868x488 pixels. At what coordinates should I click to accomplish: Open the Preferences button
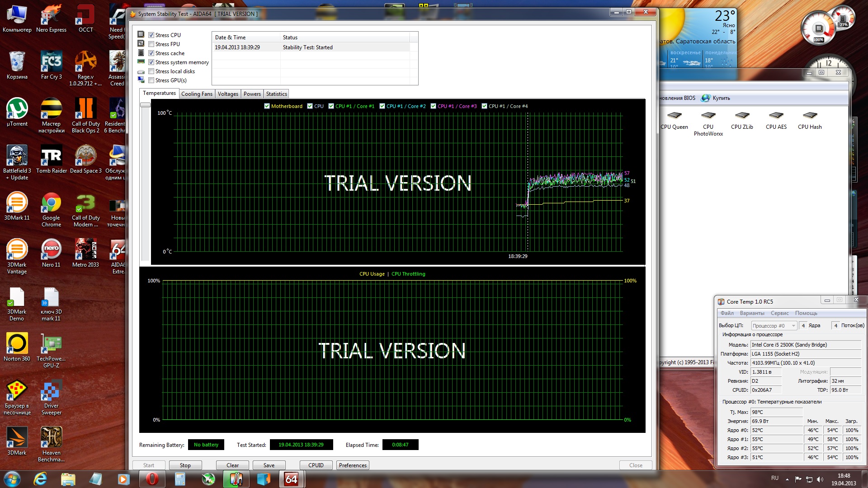353,465
